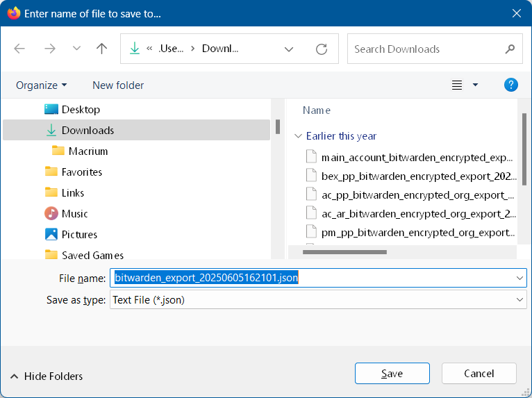The height and width of the screenshot is (398, 532).
Task: Create a New folder
Action: tap(118, 85)
